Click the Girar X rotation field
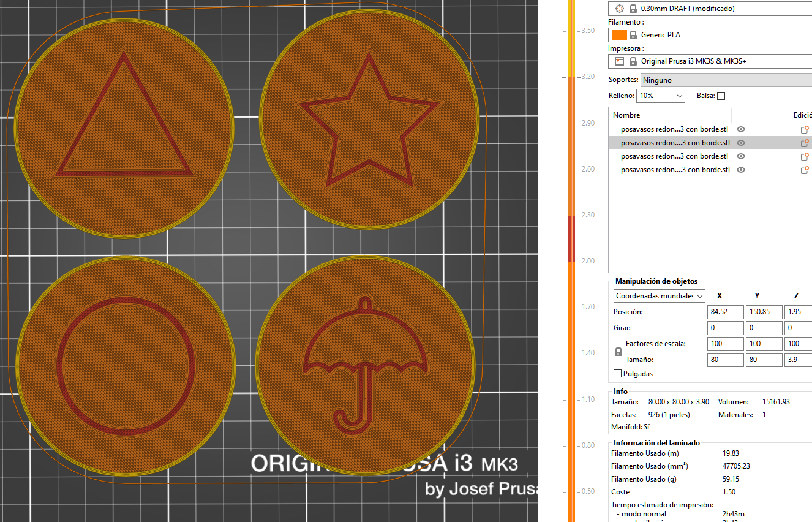 [725, 328]
